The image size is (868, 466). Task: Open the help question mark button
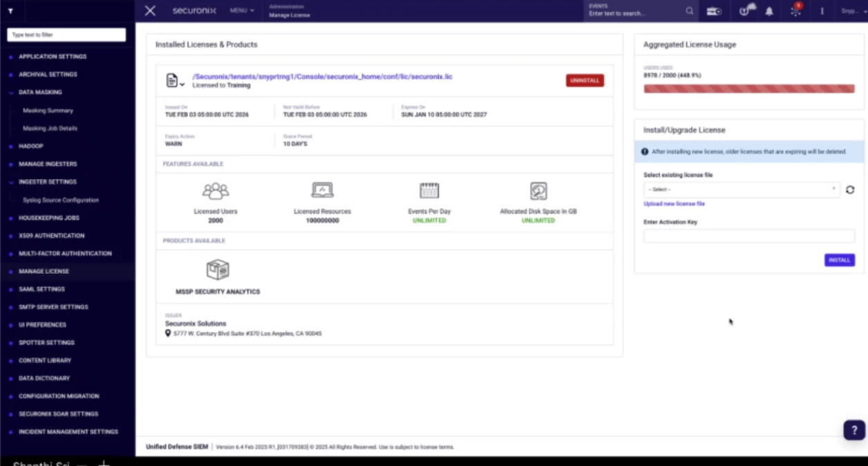[x=854, y=429]
